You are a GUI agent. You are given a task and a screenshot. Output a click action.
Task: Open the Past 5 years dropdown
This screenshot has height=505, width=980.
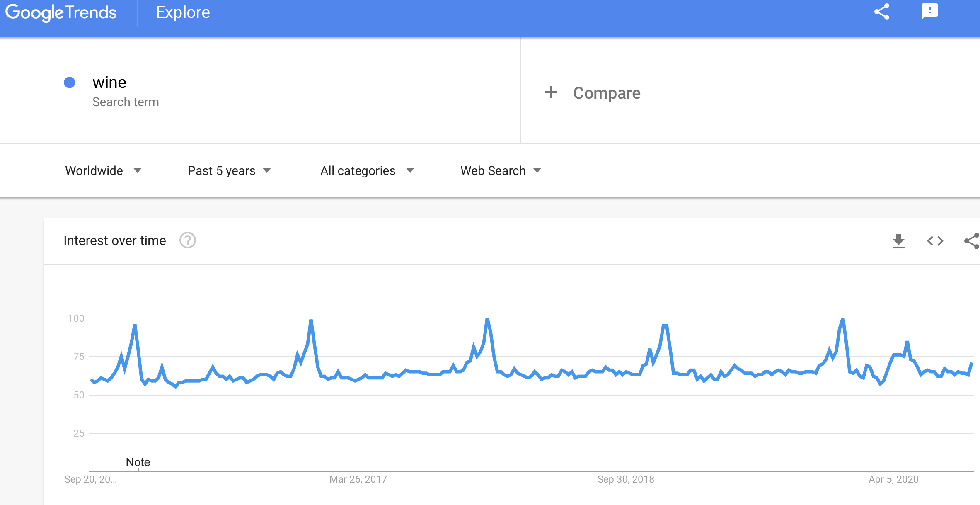(229, 171)
